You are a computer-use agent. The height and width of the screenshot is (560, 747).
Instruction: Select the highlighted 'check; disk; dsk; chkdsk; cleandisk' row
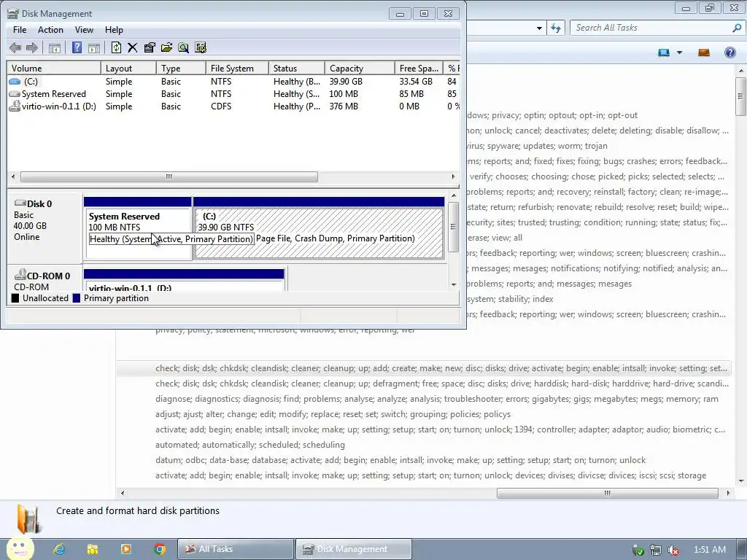[424, 368]
